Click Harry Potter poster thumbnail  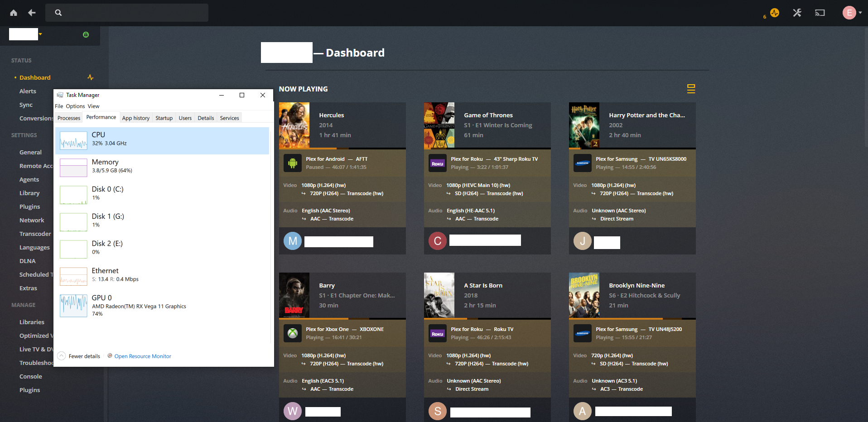coord(584,125)
